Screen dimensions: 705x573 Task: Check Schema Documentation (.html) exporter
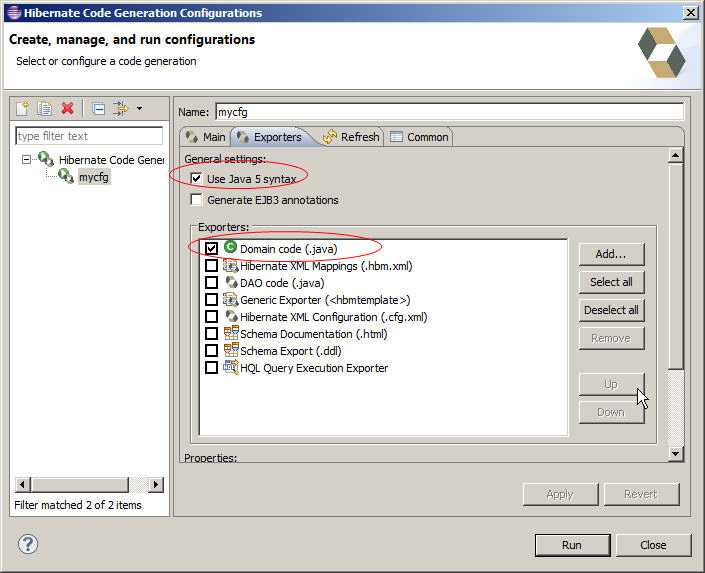click(211, 334)
